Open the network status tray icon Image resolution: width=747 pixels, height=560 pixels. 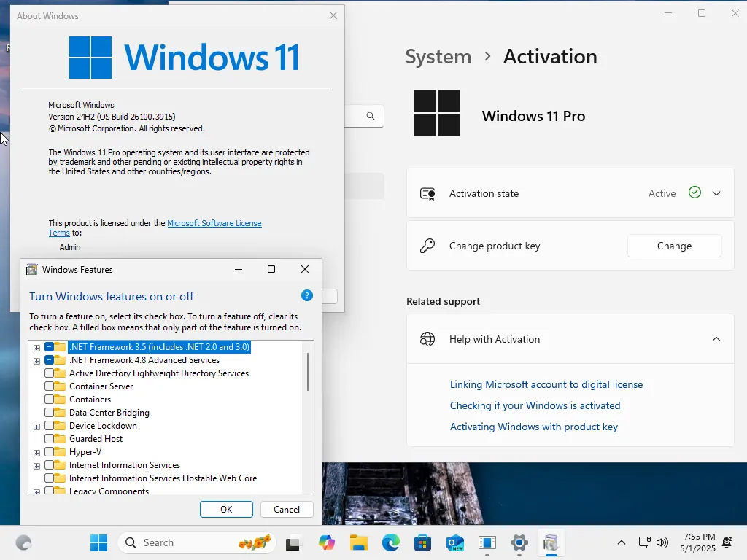pos(645,542)
